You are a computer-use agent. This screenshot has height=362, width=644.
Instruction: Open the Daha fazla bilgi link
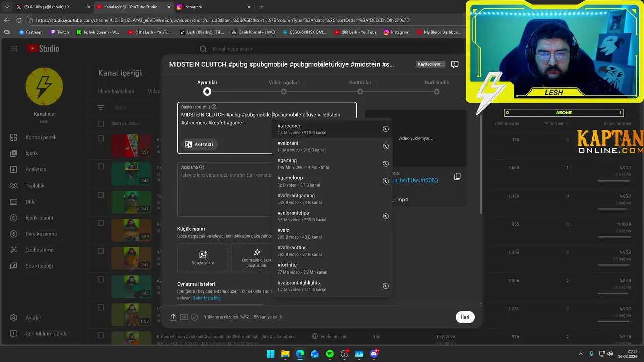pyautogui.click(x=207, y=298)
